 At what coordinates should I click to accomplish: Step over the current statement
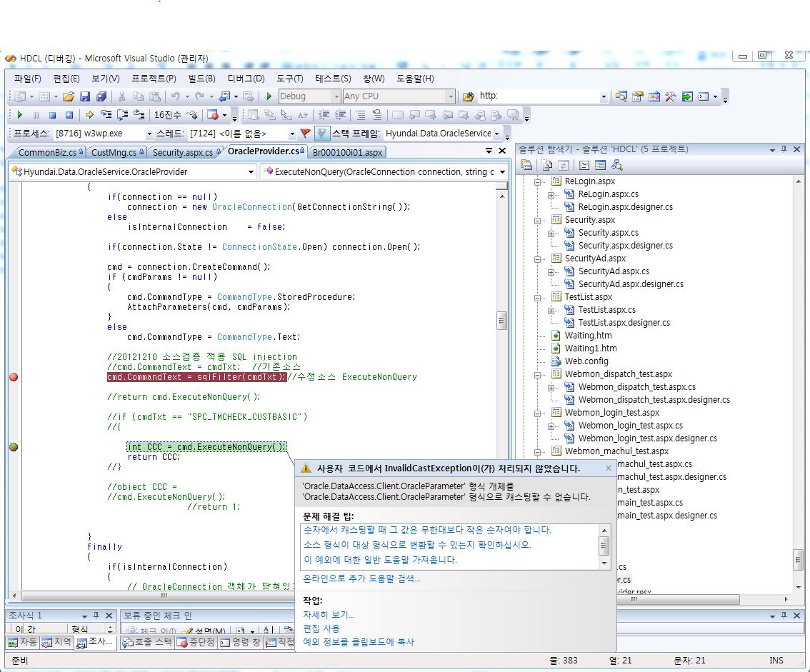tap(122, 115)
